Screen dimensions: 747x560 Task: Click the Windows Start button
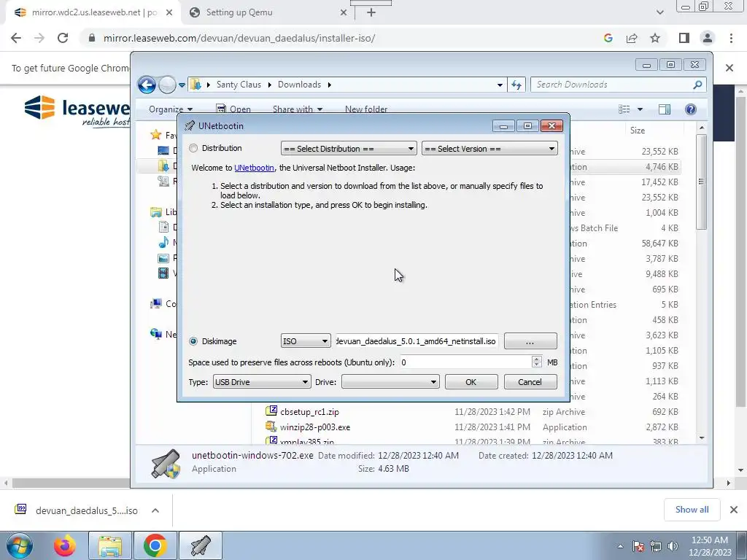click(x=20, y=545)
